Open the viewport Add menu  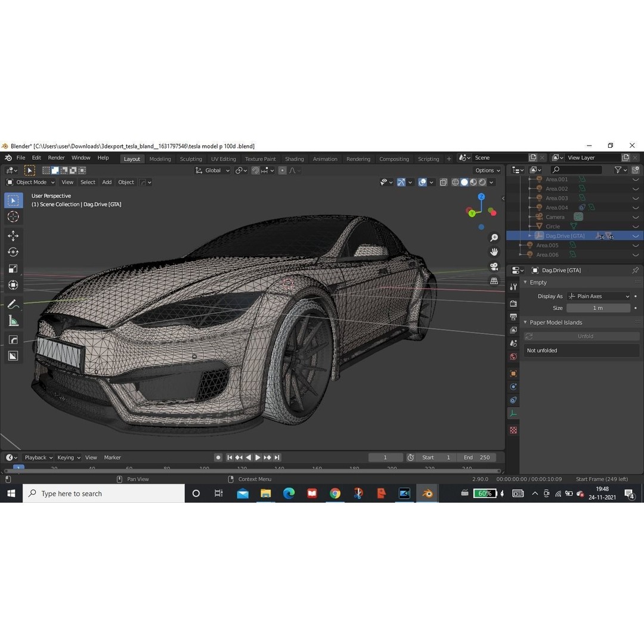[x=107, y=182]
